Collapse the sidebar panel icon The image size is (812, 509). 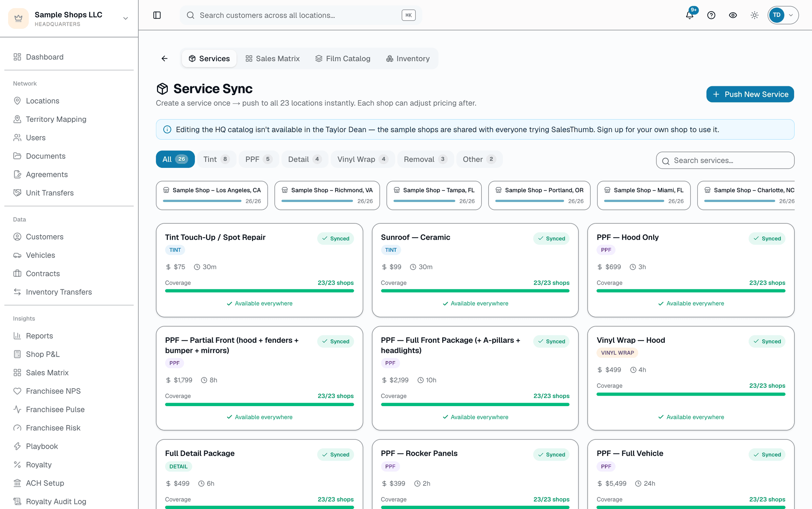[x=157, y=15]
